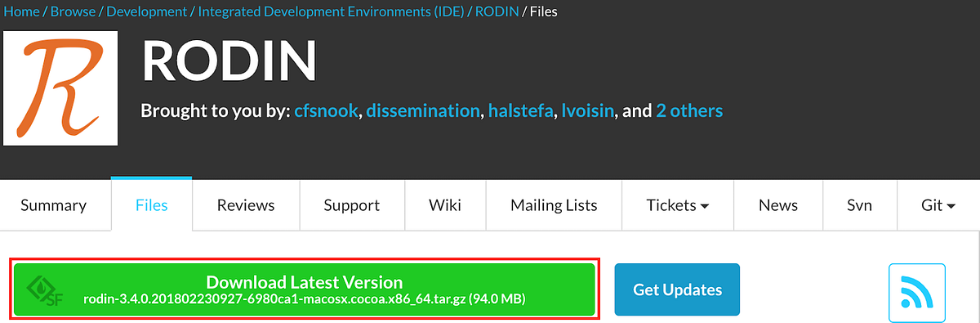Viewport: 980px width, 323px height.
Task: Switch to the Reviews tab
Action: [x=246, y=205]
